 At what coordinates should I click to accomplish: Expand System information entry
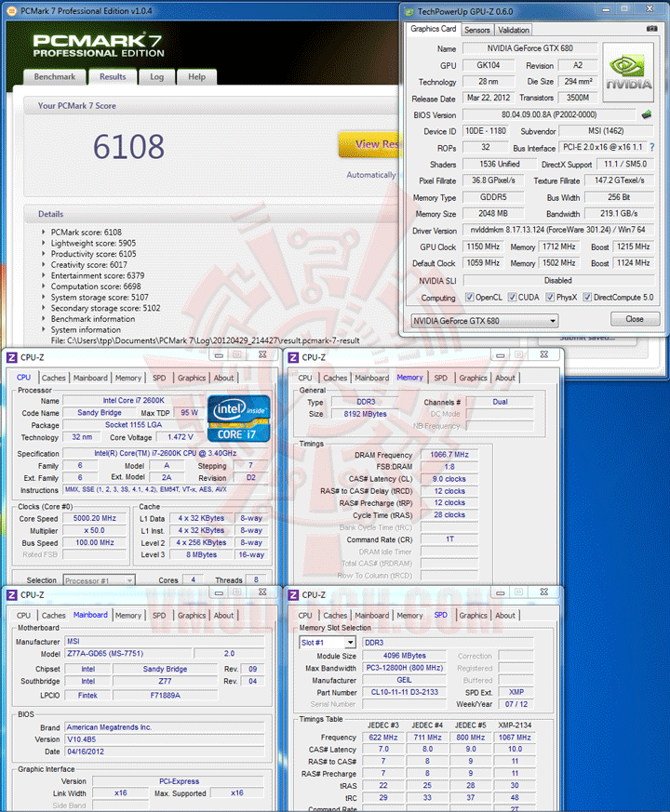tap(44, 330)
